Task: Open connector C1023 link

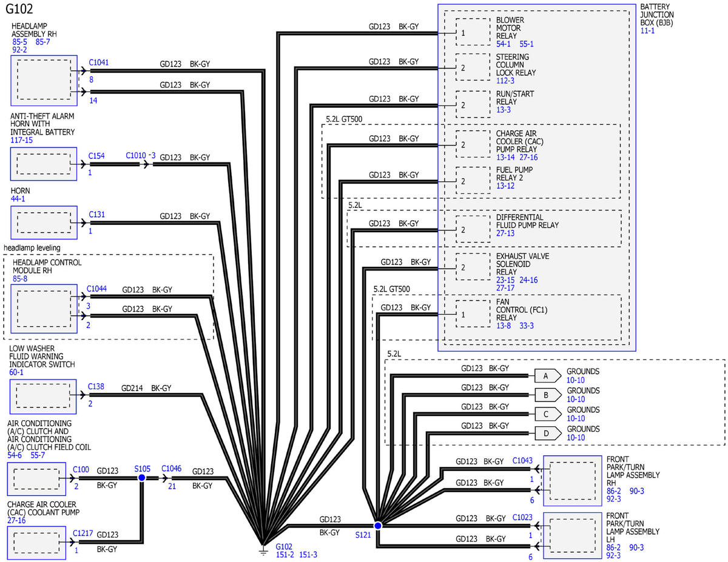Action: pos(522,517)
